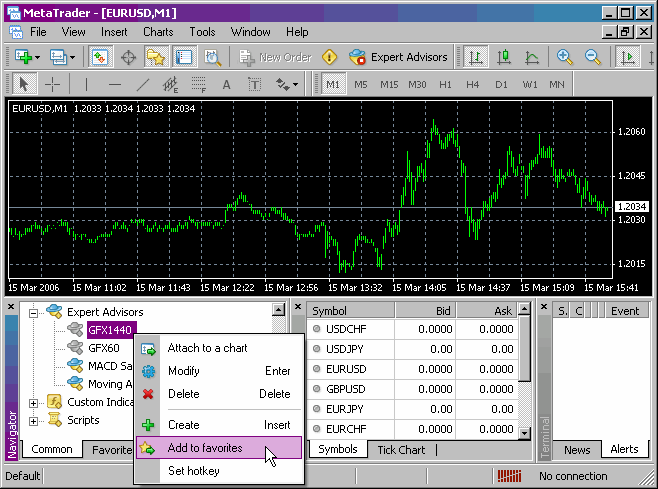Open the Tools menu
This screenshot has width=658, height=489.
coord(202,32)
